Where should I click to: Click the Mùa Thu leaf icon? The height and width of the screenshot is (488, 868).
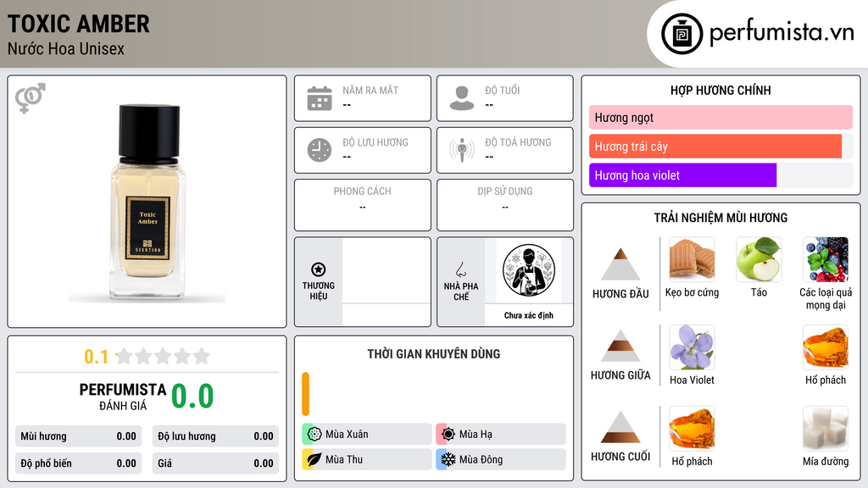(x=314, y=460)
